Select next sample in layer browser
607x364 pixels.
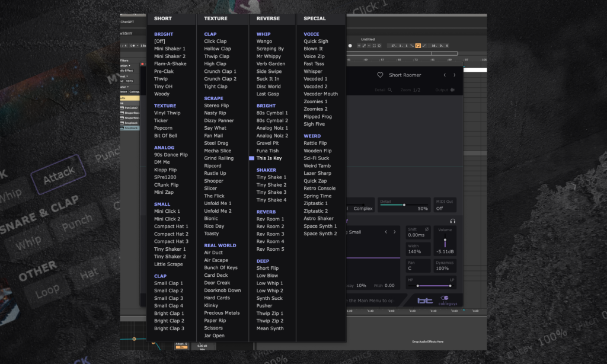tap(395, 232)
